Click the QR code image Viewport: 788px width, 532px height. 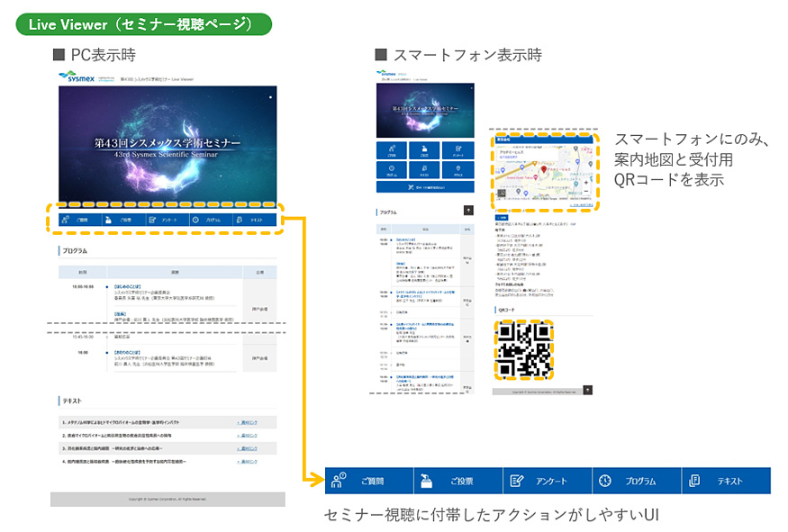pyautogui.click(x=523, y=349)
